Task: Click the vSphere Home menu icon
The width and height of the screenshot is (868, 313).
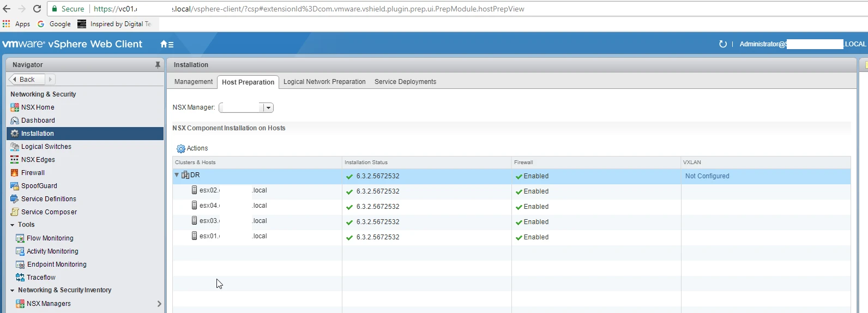Action: pos(167,44)
